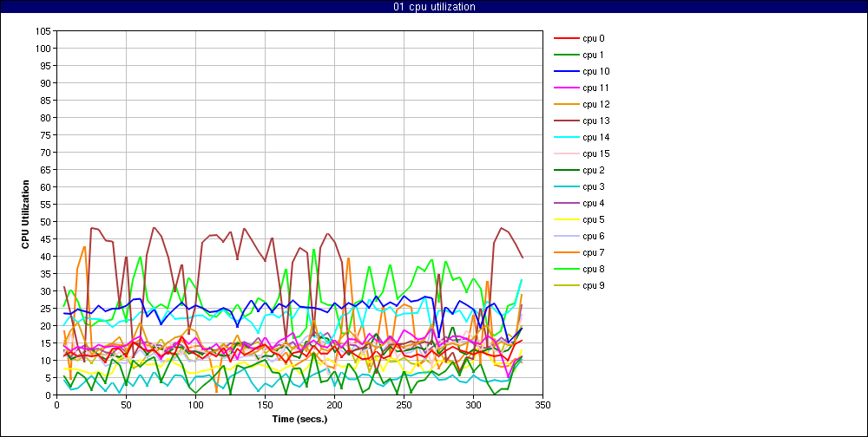Select the 'cpu 14' legend label
The height and width of the screenshot is (437, 868).
595,137
